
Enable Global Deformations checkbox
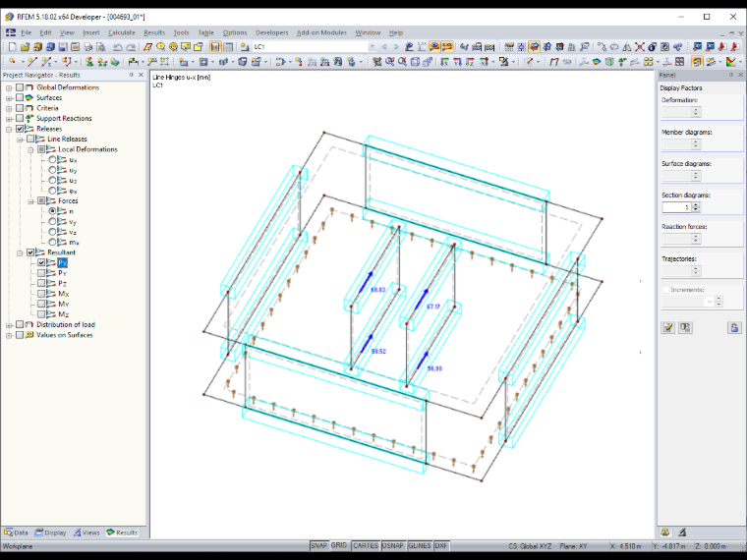pyautogui.click(x=20, y=87)
